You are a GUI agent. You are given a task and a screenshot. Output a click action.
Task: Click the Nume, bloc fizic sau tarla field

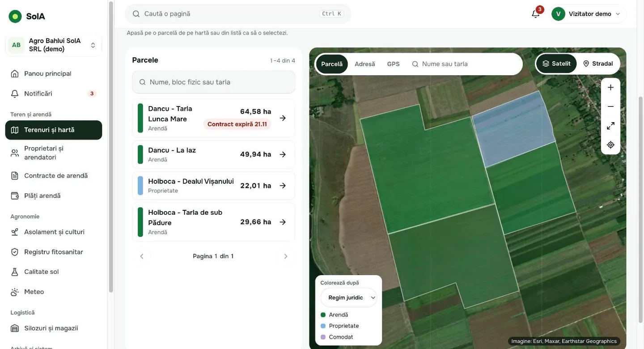click(x=214, y=82)
